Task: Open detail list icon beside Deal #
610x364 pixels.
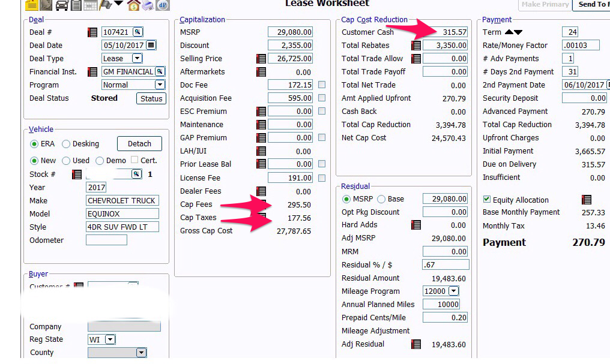Action: pyautogui.click(x=92, y=32)
